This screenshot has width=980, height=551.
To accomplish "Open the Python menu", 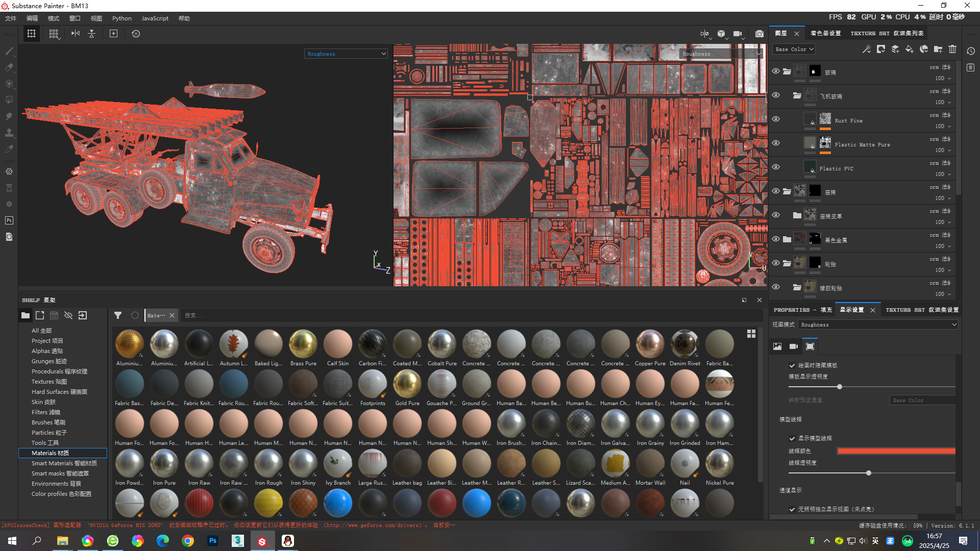I will click(121, 18).
